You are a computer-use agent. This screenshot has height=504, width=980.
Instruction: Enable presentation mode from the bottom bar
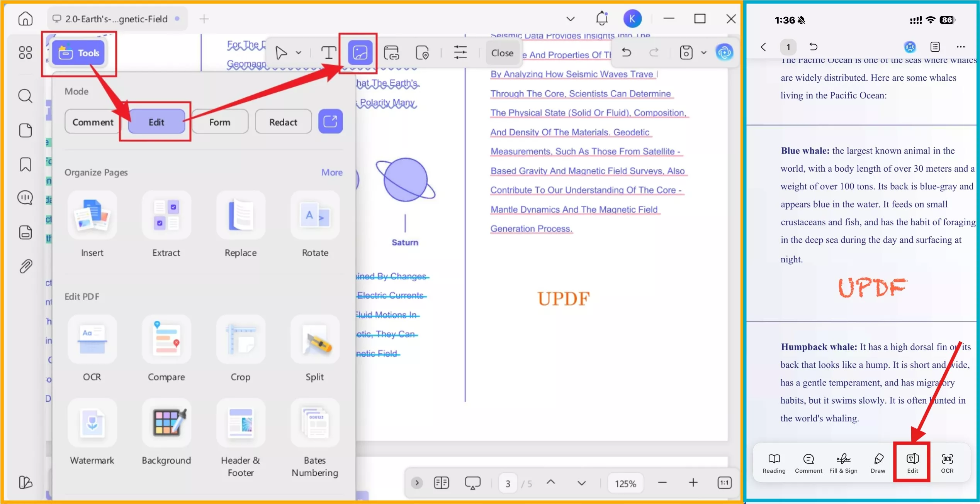click(473, 483)
